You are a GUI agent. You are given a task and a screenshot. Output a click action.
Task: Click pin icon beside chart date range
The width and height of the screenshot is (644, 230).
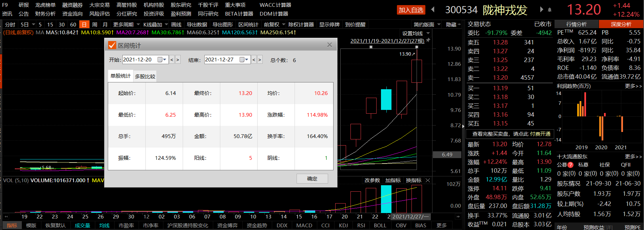click(x=428, y=40)
